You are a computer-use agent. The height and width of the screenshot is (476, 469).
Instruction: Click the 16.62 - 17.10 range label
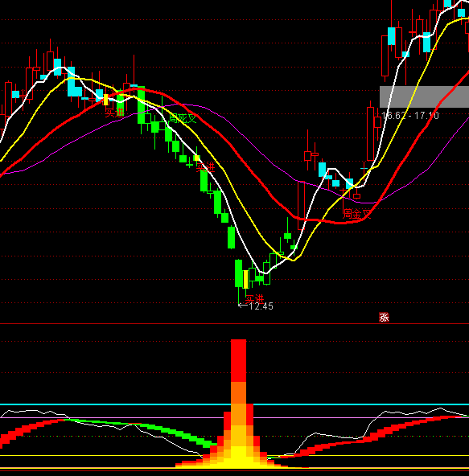[410, 115]
